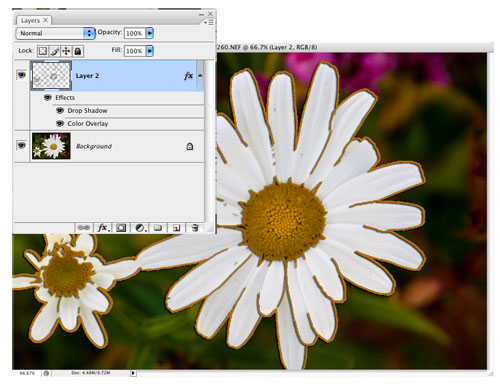Add a layer mask with mask icon
The width and height of the screenshot is (500, 387).
(x=121, y=228)
